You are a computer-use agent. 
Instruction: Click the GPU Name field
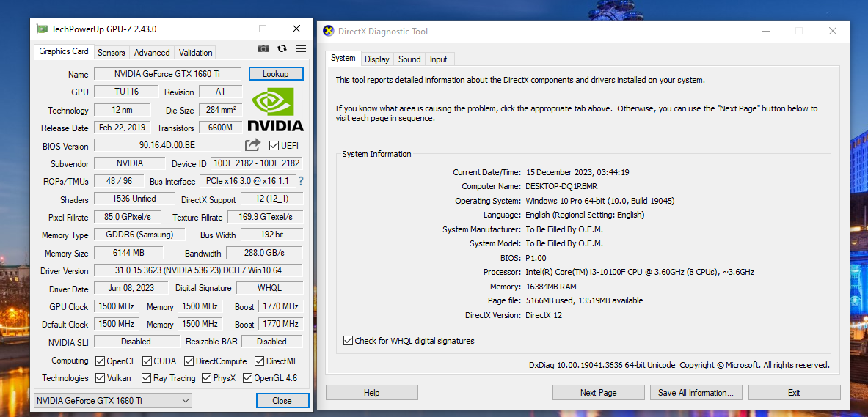coord(167,73)
